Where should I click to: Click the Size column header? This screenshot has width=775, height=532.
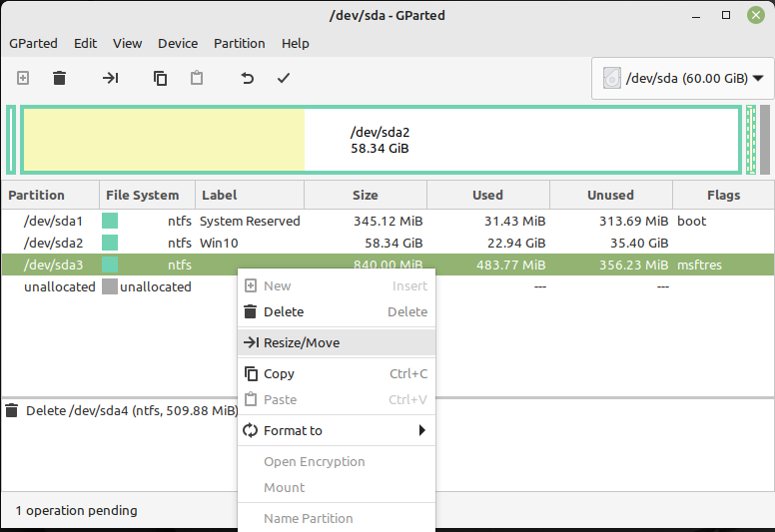point(366,195)
